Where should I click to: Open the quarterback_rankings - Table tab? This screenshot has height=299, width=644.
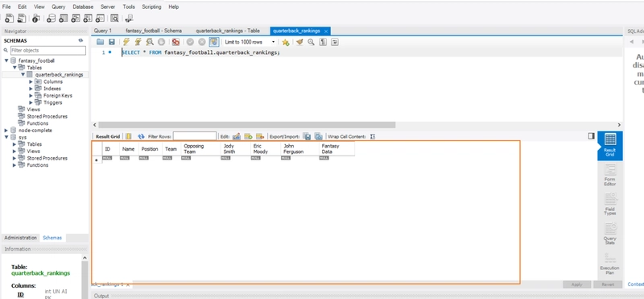pos(228,31)
